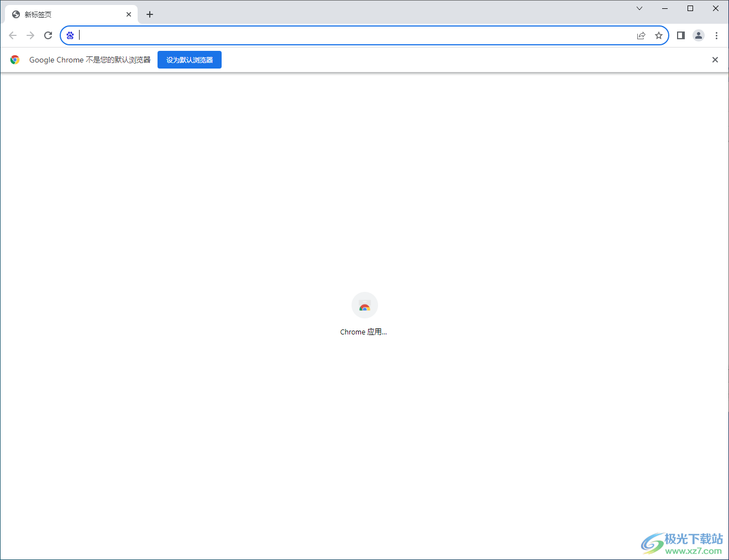729x560 pixels.
Task: Open the side panel
Action: pos(681,35)
